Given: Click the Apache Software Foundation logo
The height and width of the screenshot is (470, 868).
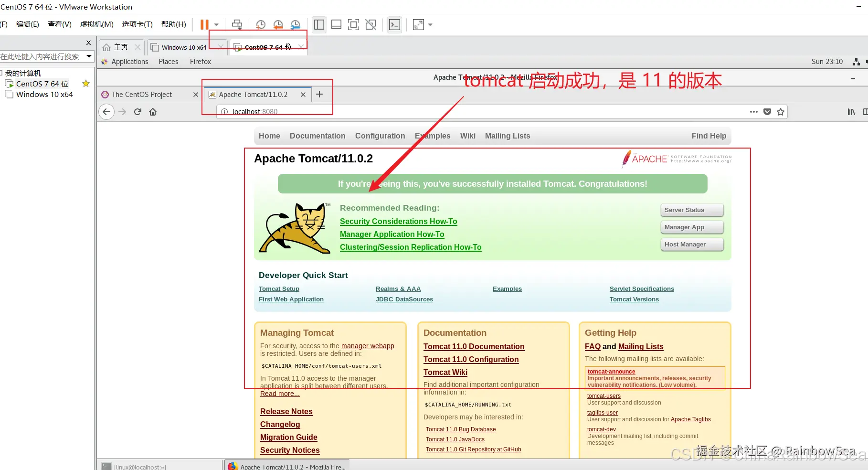Looking at the screenshot, I should point(677,159).
